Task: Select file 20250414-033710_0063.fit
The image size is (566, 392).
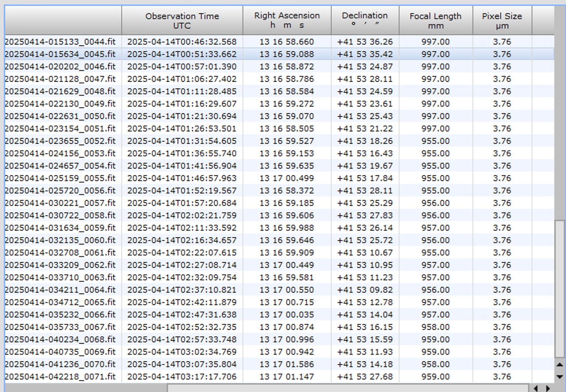Action: pyautogui.click(x=60, y=277)
